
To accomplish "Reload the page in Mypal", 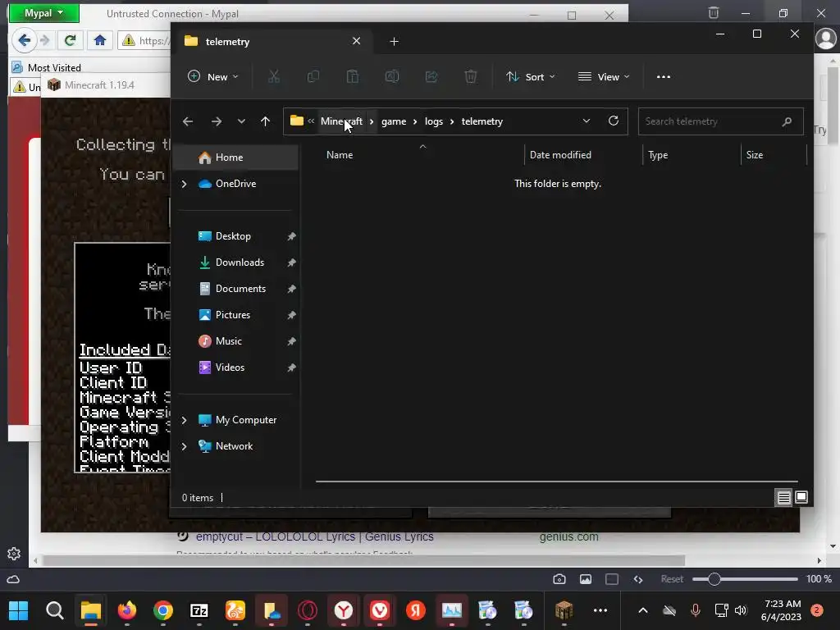I will click(70, 40).
